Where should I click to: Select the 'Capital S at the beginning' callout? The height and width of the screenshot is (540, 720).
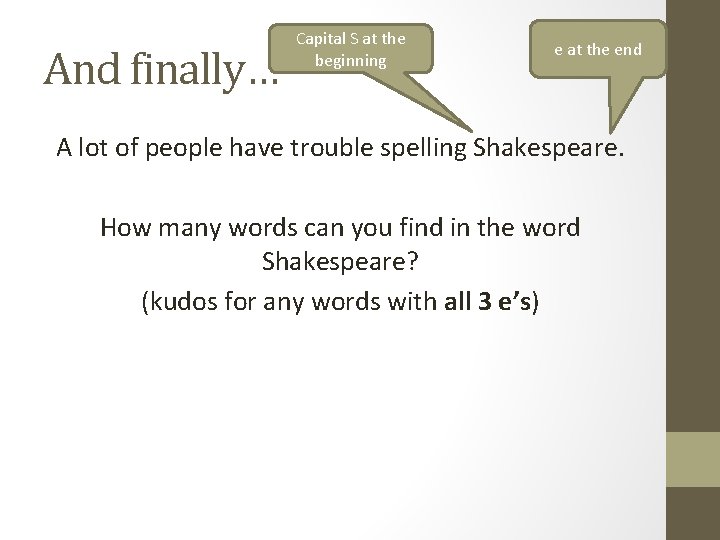point(351,49)
